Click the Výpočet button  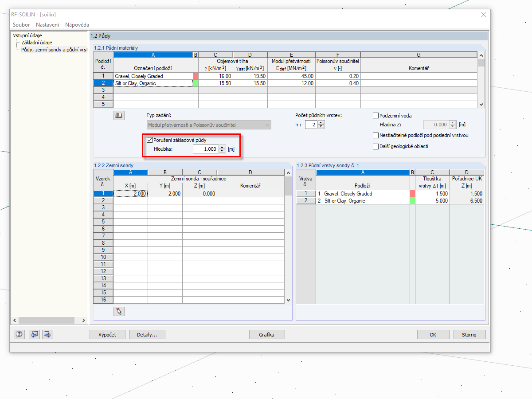107,335
